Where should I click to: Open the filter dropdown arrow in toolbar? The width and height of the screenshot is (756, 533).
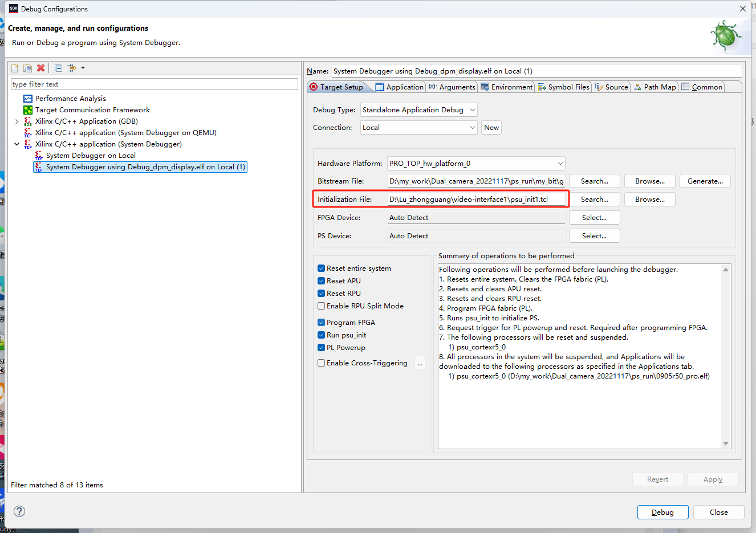point(83,68)
